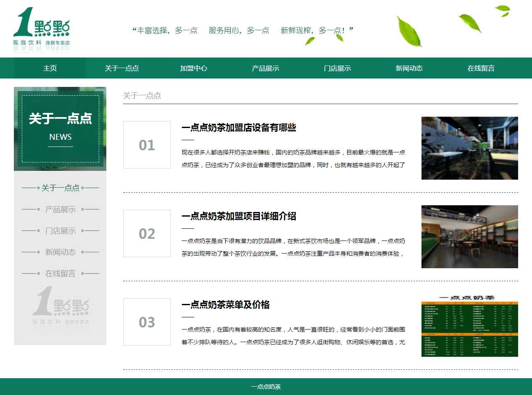
Task: Open 门店展示 in the top navigation bar
Action: [x=337, y=68]
